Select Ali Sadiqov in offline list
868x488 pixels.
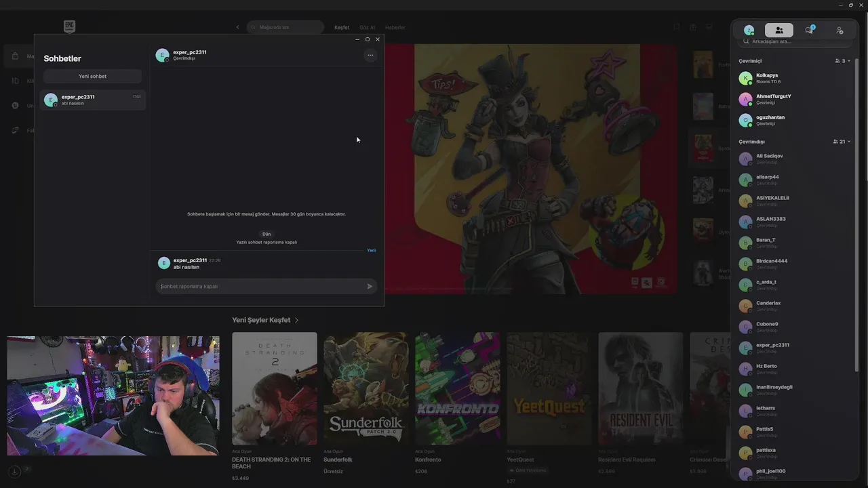(x=795, y=159)
